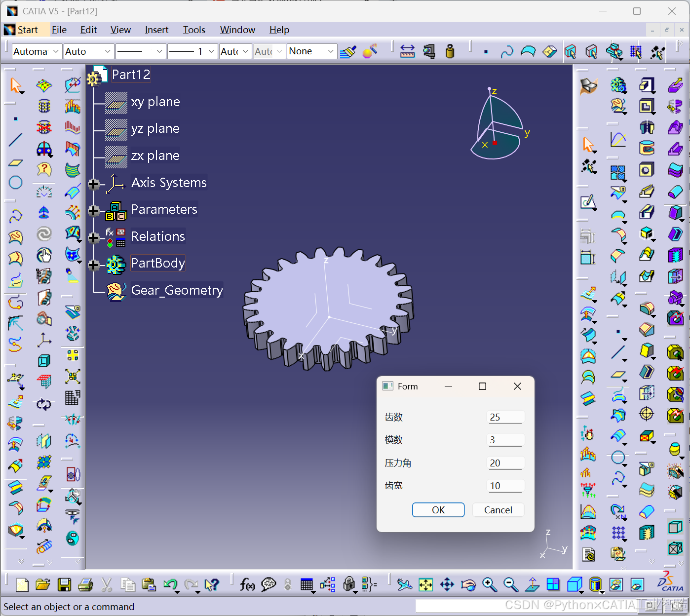Expand the Parameters tree node
The height and width of the screenshot is (616, 690).
click(93, 211)
